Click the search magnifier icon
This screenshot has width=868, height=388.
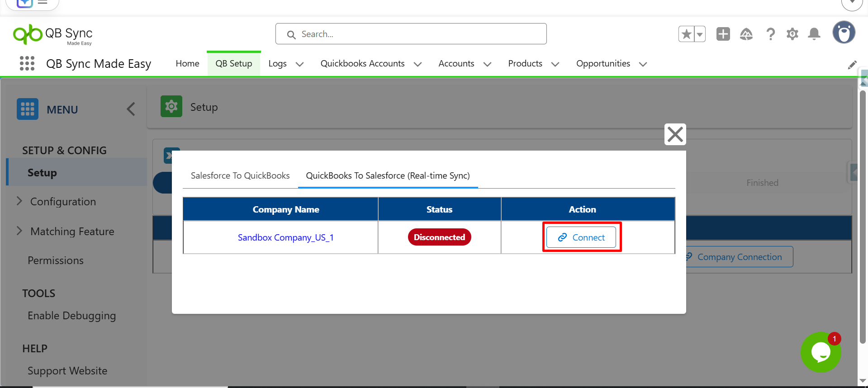(x=291, y=34)
